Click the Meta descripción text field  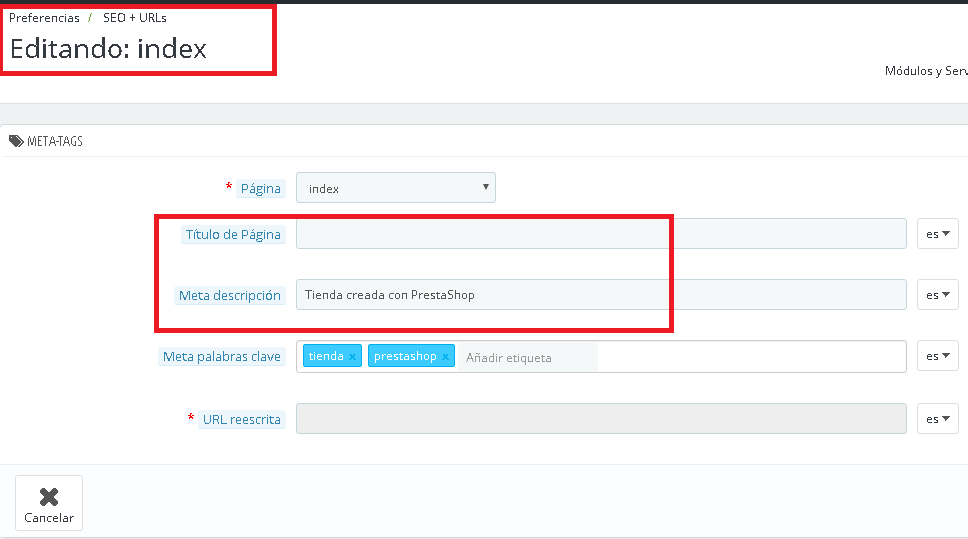(x=600, y=295)
